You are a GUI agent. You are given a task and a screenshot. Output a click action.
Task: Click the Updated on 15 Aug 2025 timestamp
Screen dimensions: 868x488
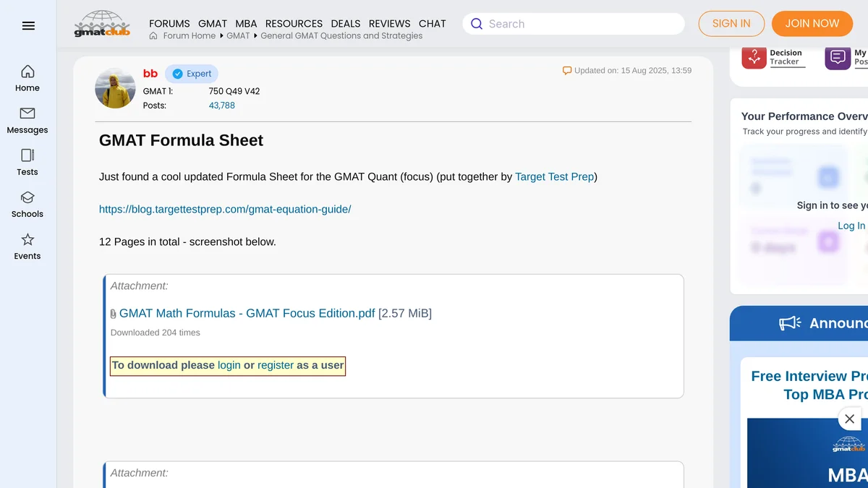633,71
